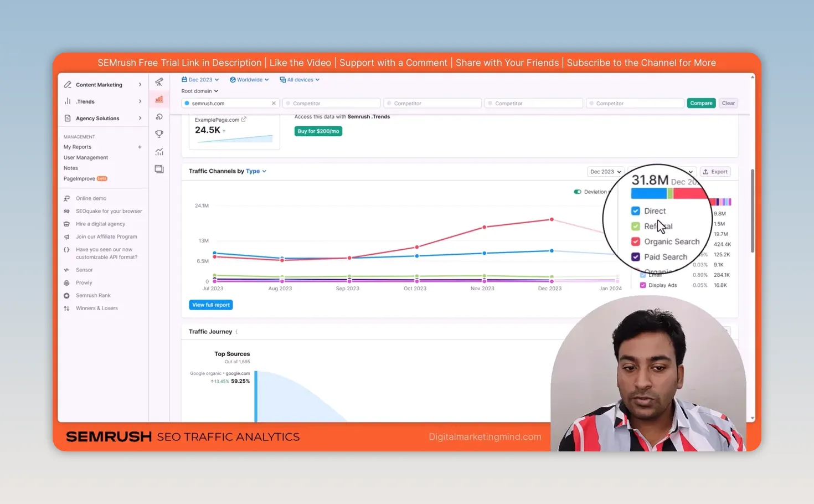
Task: Open My Reports
Action: (78, 147)
